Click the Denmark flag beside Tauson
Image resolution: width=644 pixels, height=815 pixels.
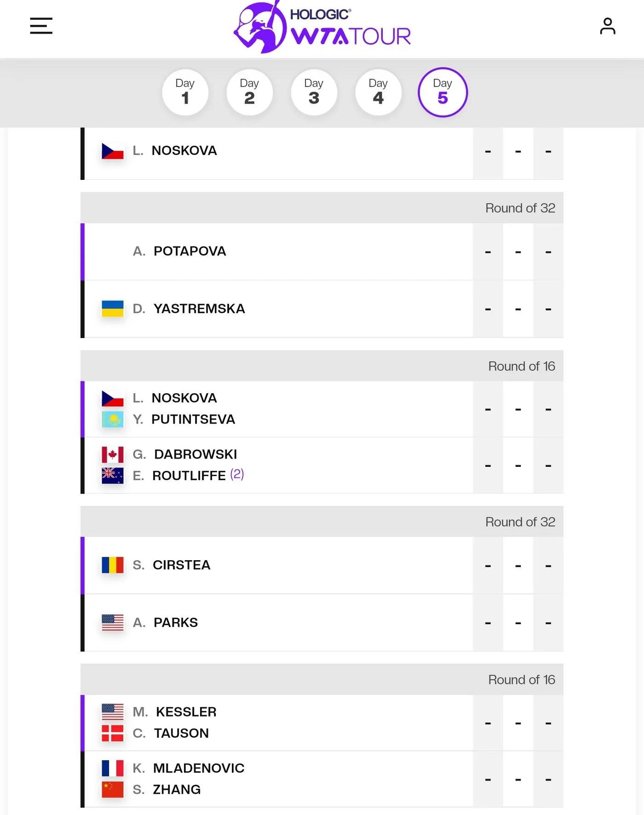[113, 733]
